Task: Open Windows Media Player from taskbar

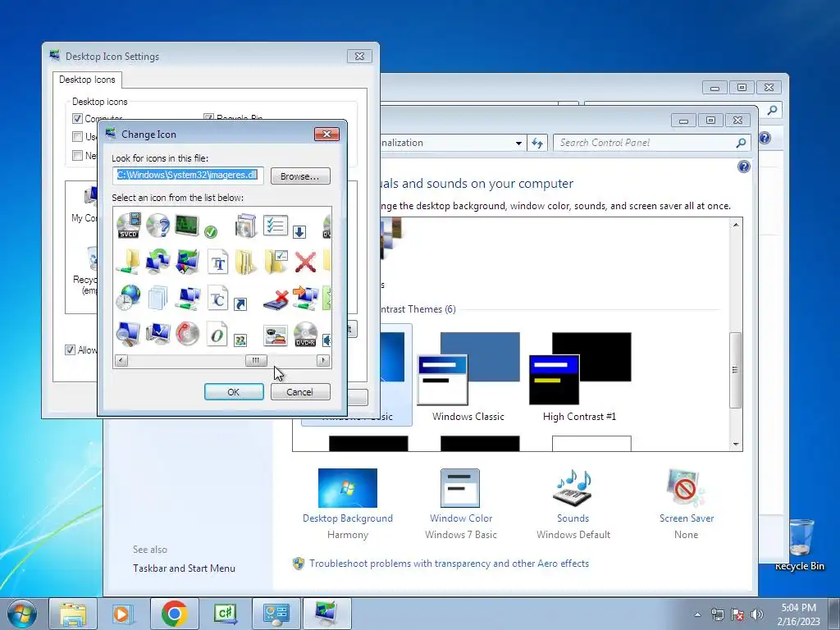Action: tap(124, 614)
